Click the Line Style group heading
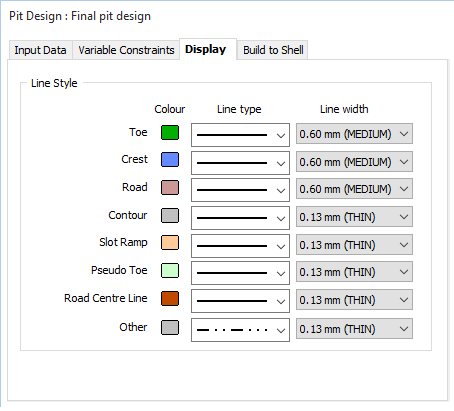 pyautogui.click(x=54, y=83)
